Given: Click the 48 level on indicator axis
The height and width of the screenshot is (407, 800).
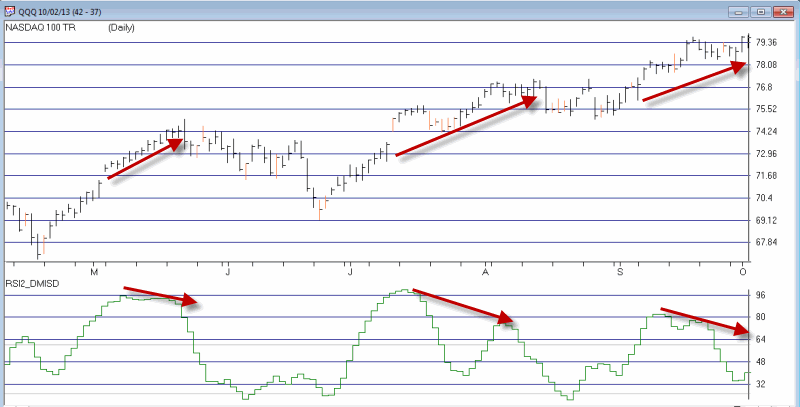Looking at the screenshot, I should click(x=760, y=361).
